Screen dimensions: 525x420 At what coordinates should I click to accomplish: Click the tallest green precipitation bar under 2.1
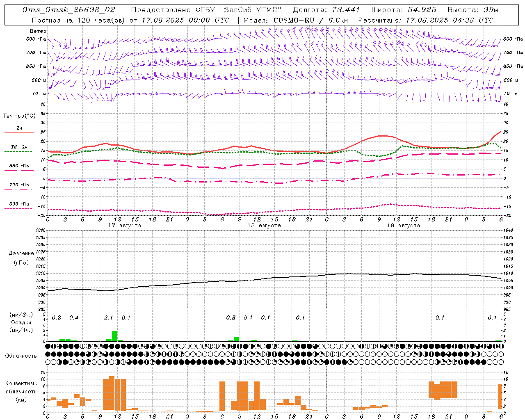click(x=115, y=336)
